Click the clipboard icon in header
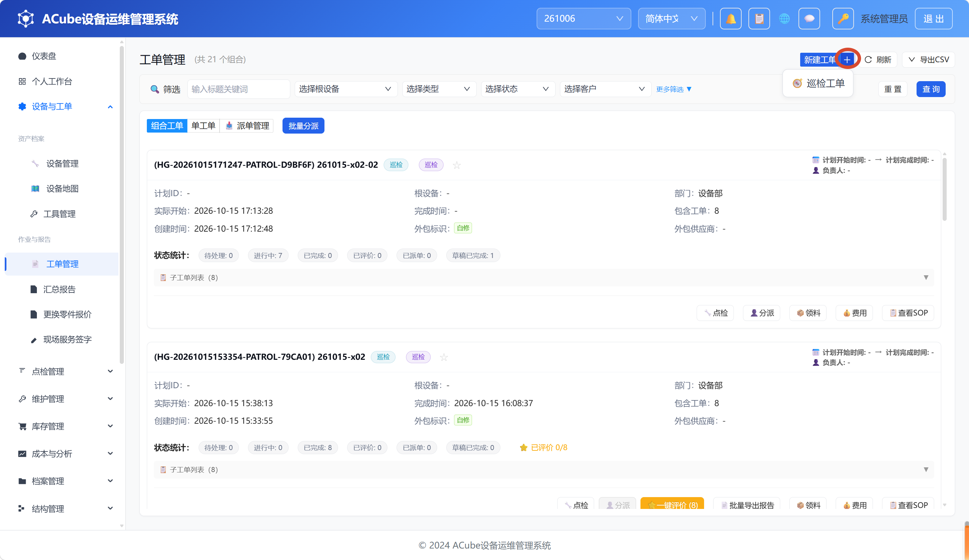 tap(759, 19)
